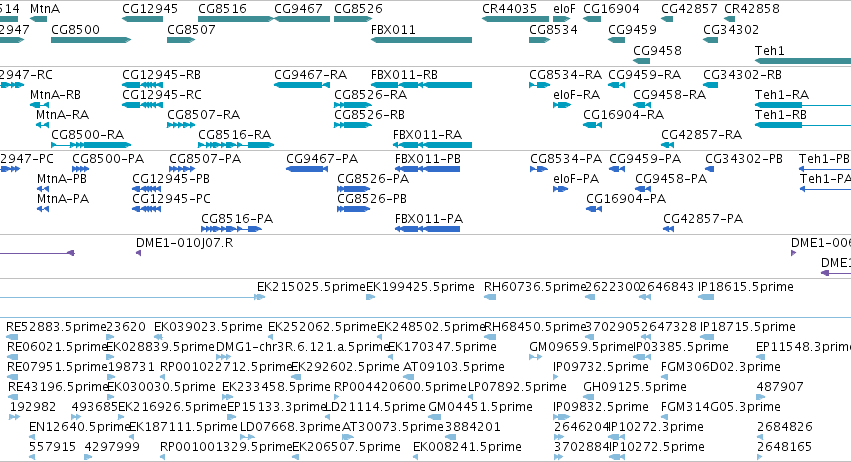The width and height of the screenshot is (851, 462).
Task: Select the EK008241.5prime EST label
Action: [x=467, y=447]
